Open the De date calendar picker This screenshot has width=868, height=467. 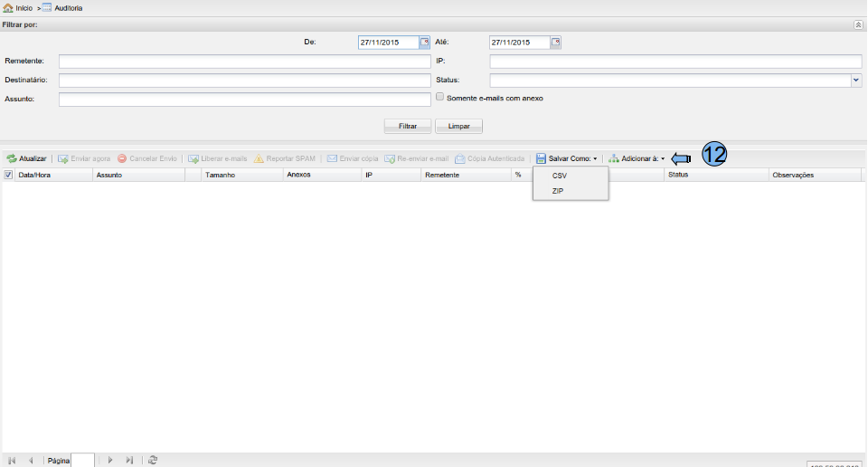(x=424, y=42)
